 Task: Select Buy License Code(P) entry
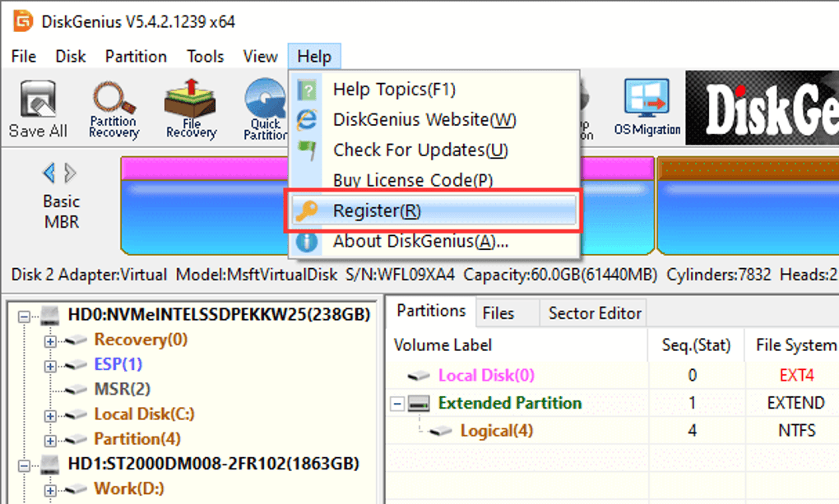tap(434, 180)
